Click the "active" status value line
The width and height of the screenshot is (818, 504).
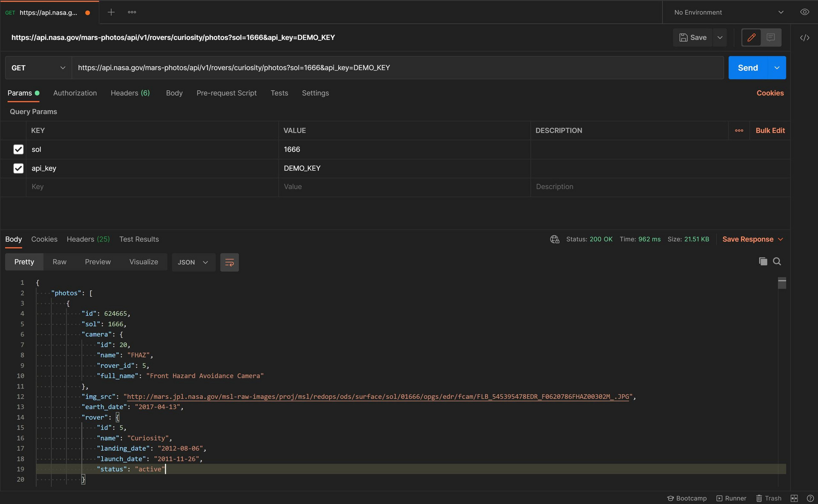(x=150, y=469)
